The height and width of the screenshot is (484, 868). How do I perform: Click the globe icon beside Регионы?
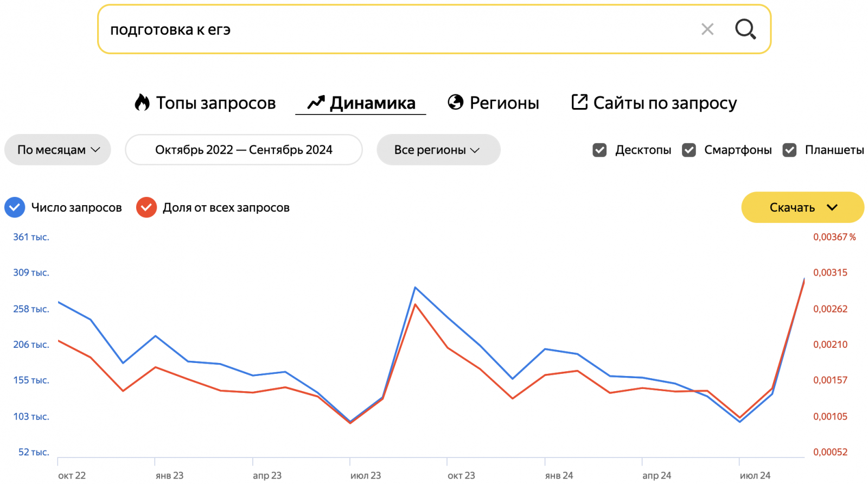(455, 102)
